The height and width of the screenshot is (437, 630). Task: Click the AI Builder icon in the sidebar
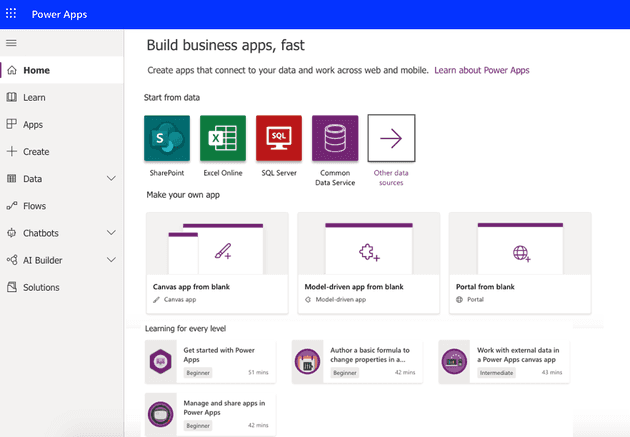click(x=12, y=260)
